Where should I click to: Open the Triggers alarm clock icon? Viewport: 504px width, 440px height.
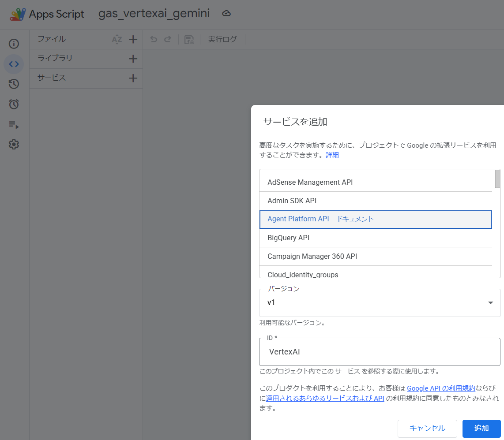point(14,104)
